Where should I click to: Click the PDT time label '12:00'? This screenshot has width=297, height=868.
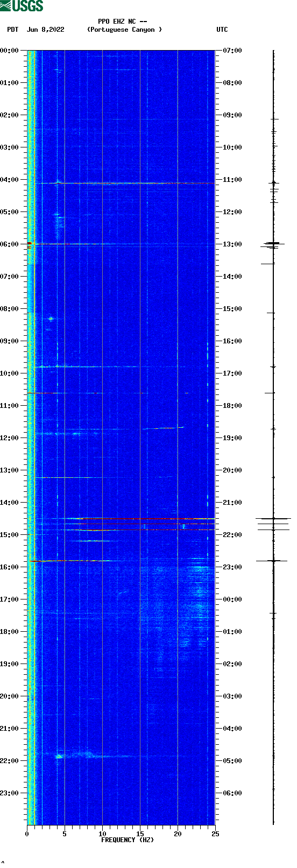pos(9,438)
